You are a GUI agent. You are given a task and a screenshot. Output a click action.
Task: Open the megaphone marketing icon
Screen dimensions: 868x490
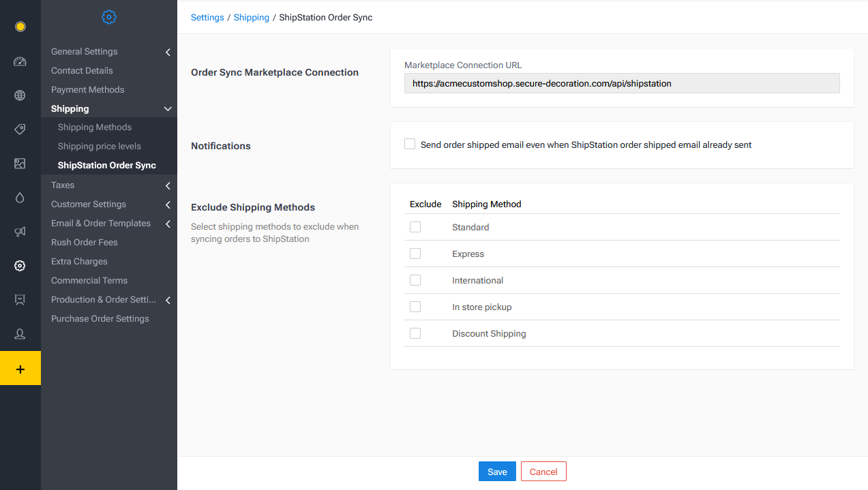pos(20,232)
